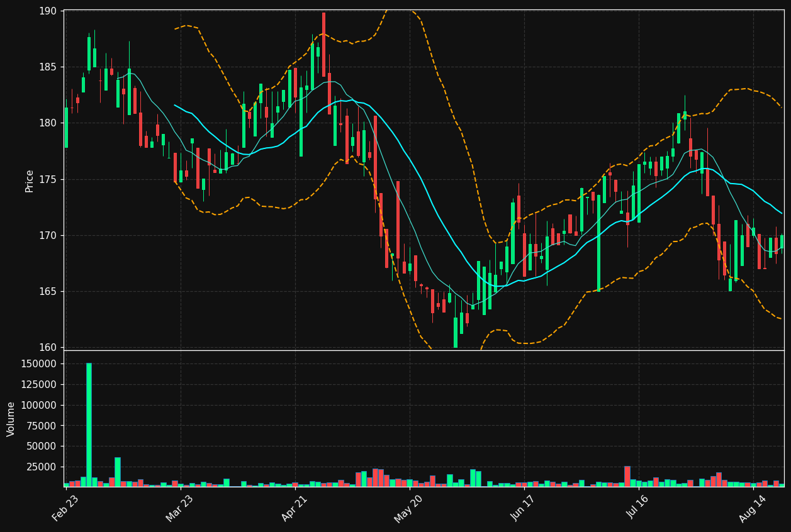Click the tallest green volume bar near 150000
Screen dimensions: 791x532
click(x=89, y=424)
